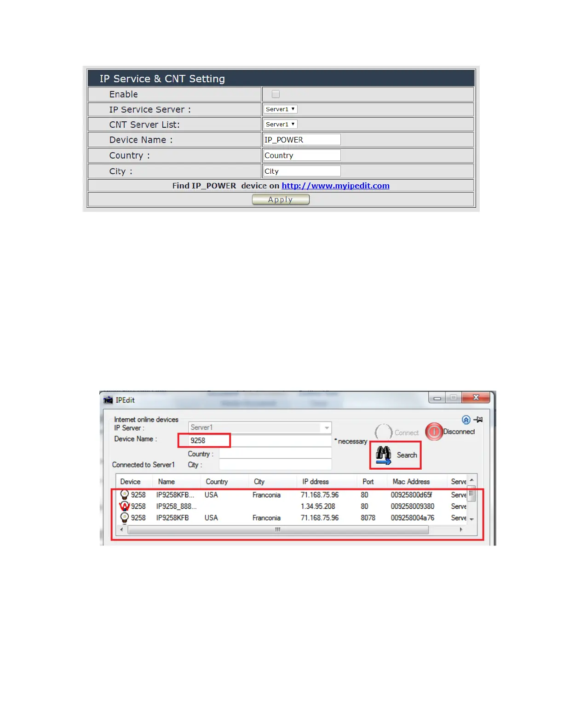Image resolution: width=563 pixels, height=728 pixels.
Task: Click port value 8078
Action: point(368,518)
